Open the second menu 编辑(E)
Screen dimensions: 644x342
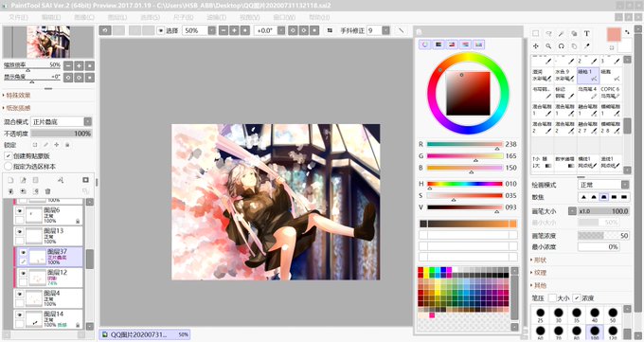click(51, 17)
